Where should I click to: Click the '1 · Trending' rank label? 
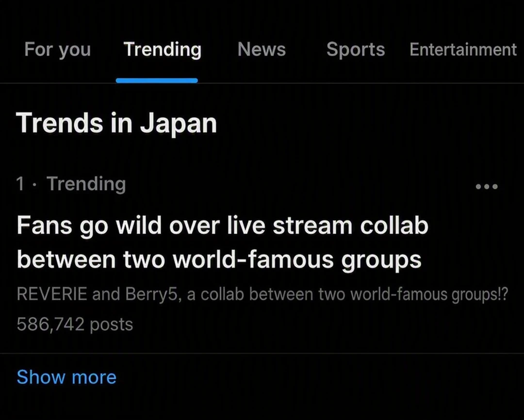(x=71, y=184)
